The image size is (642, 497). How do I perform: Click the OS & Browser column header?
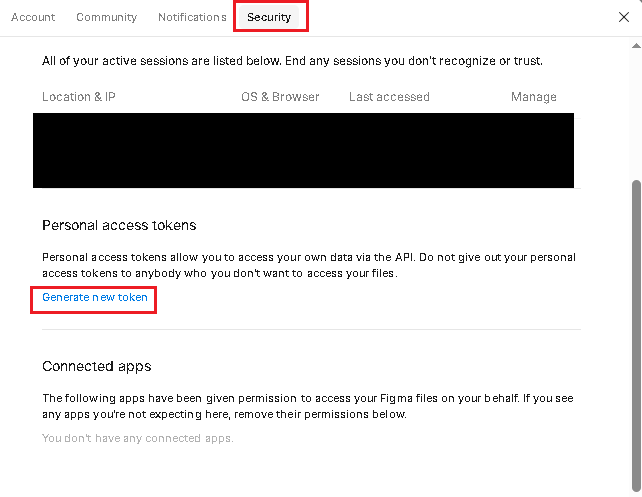coord(280,97)
